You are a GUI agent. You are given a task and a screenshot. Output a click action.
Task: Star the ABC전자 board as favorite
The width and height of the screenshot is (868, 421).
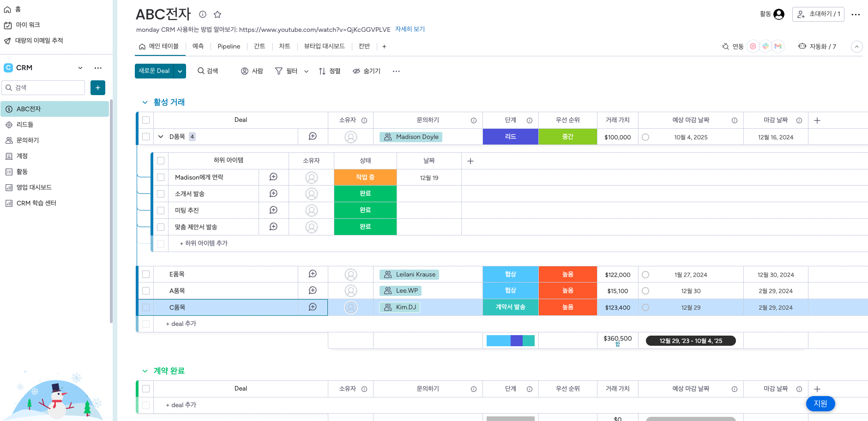pyautogui.click(x=217, y=14)
